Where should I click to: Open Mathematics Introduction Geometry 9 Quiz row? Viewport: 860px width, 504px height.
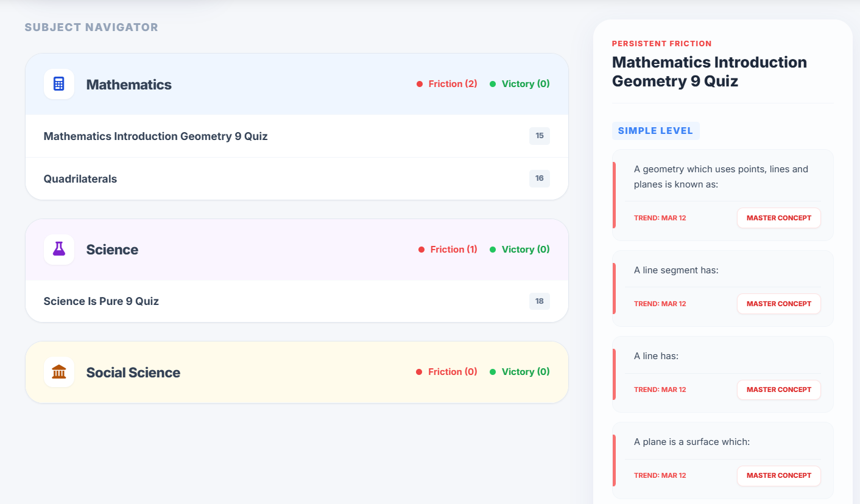(297, 136)
